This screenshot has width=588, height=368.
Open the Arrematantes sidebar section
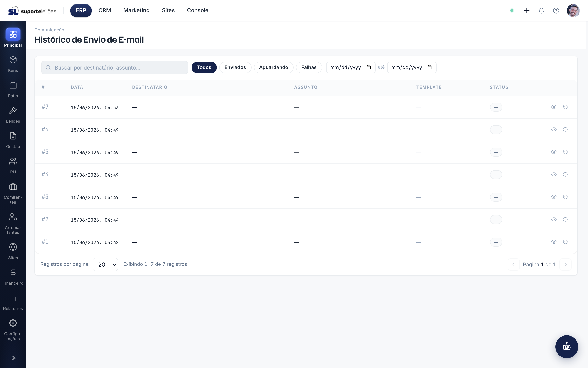pos(13,223)
